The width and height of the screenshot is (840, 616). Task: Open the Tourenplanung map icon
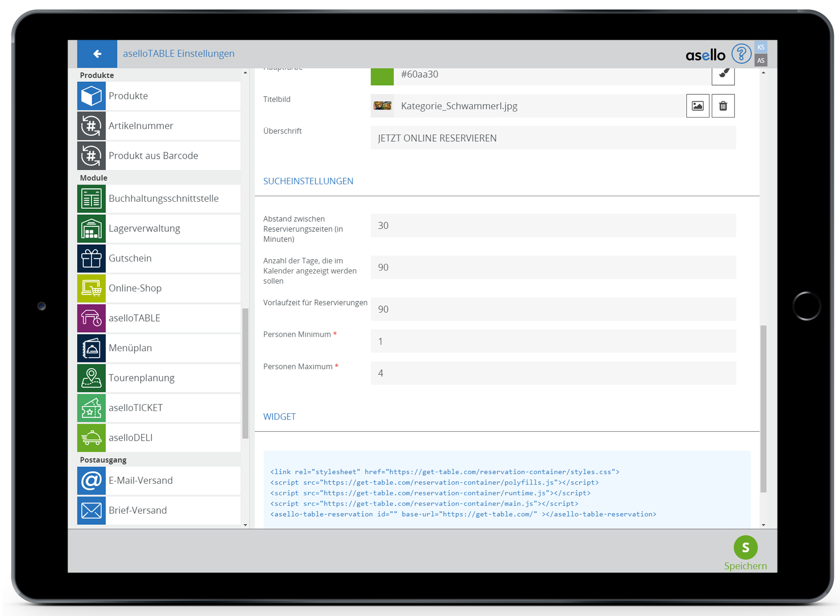[92, 378]
